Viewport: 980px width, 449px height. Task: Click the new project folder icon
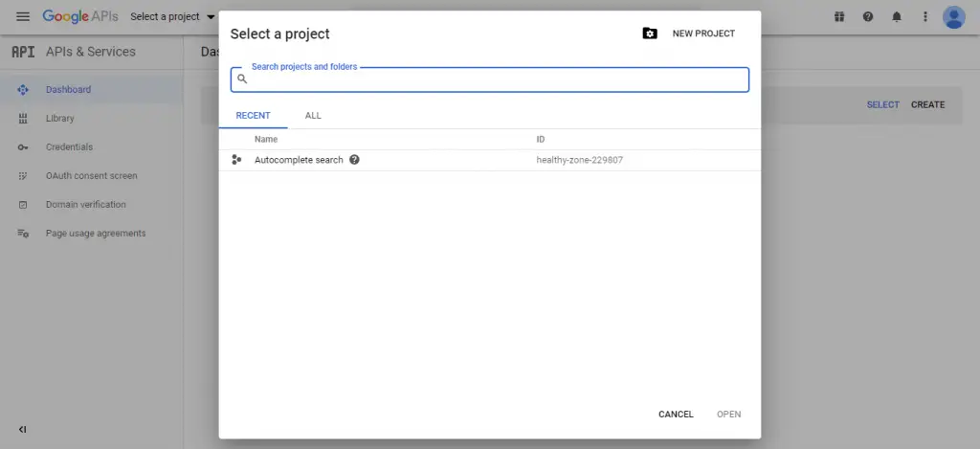click(x=650, y=34)
